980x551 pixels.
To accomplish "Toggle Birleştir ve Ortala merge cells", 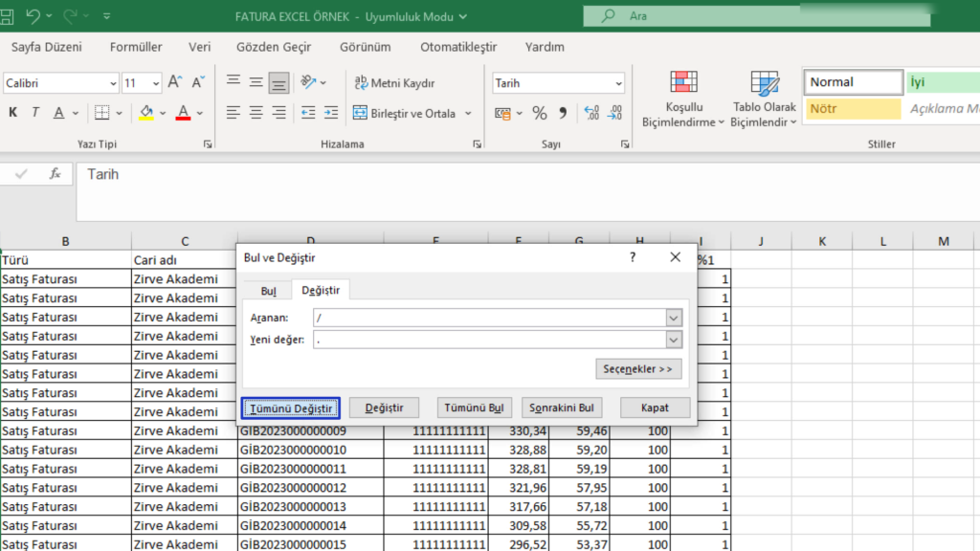I will (x=404, y=113).
